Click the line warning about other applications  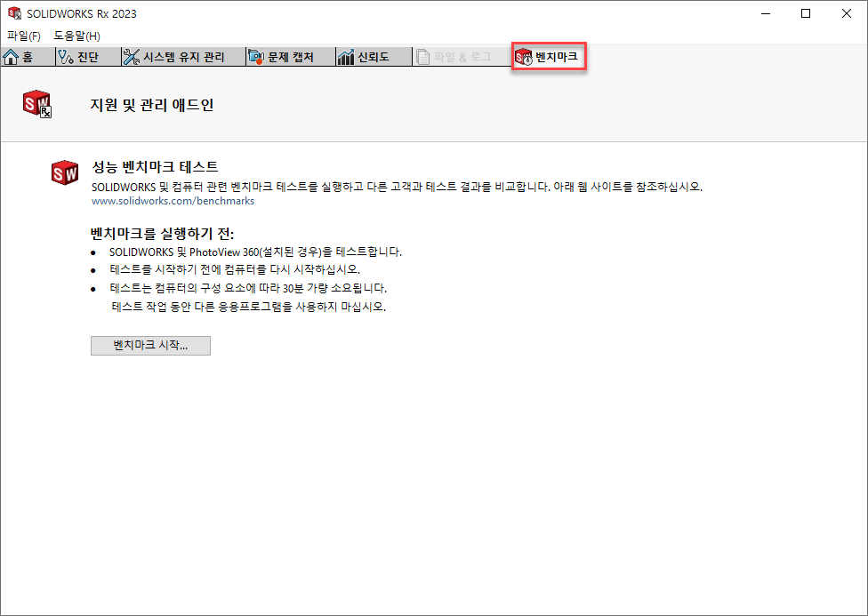(x=248, y=306)
